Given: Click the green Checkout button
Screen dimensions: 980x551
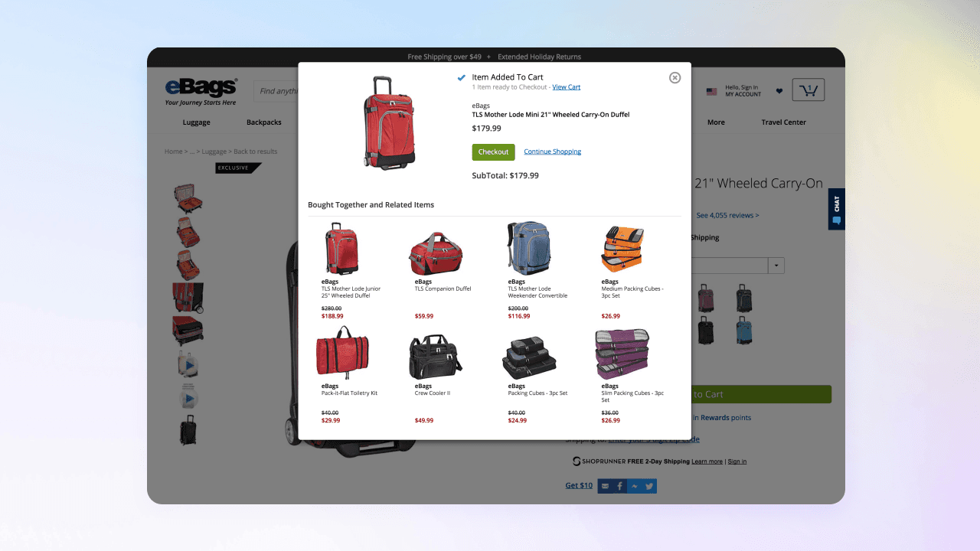Looking at the screenshot, I should [493, 152].
